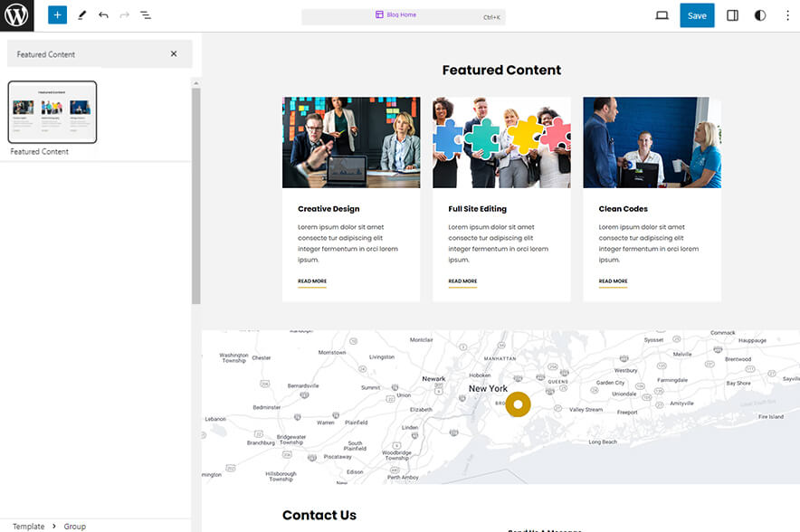800x532 pixels.
Task: Click the yellow map marker near New York
Action: [518, 404]
